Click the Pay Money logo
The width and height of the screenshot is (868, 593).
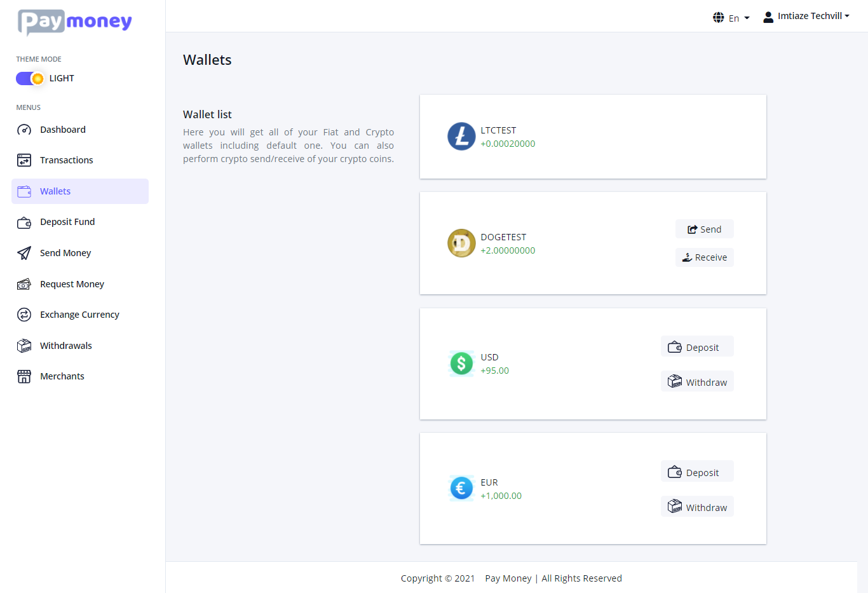point(74,22)
